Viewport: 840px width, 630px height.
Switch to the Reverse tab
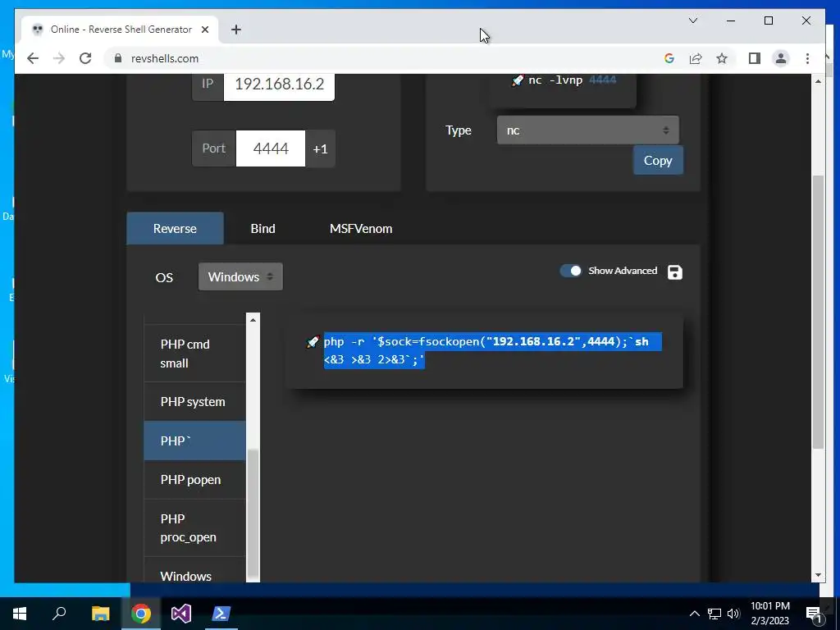175,229
